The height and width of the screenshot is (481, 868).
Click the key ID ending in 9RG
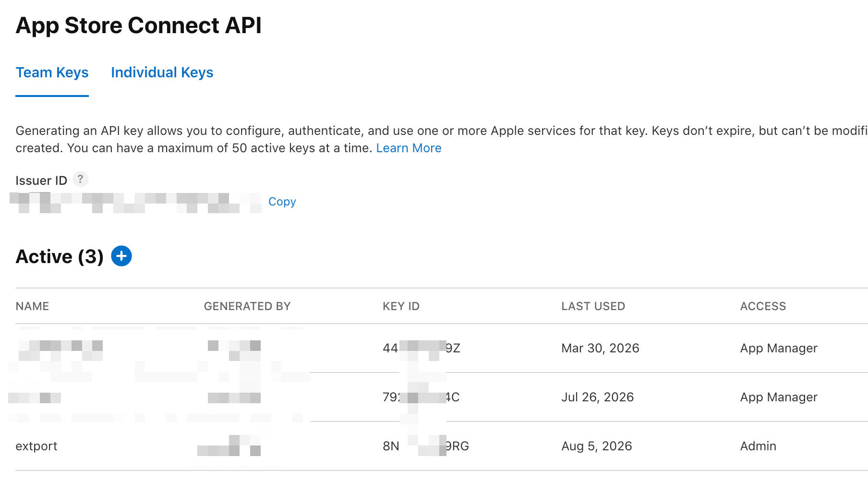tap(426, 446)
